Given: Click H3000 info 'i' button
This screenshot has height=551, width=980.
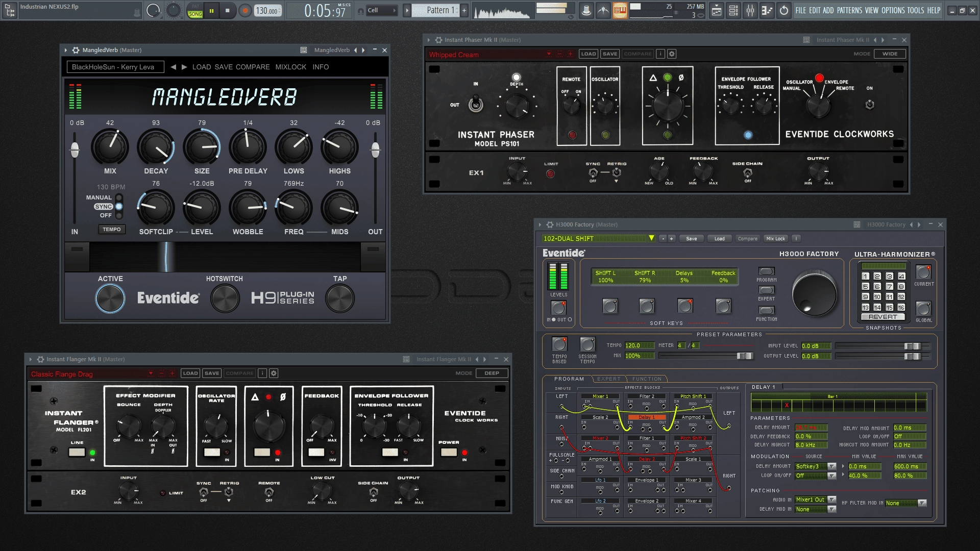Looking at the screenshot, I should pos(796,238).
